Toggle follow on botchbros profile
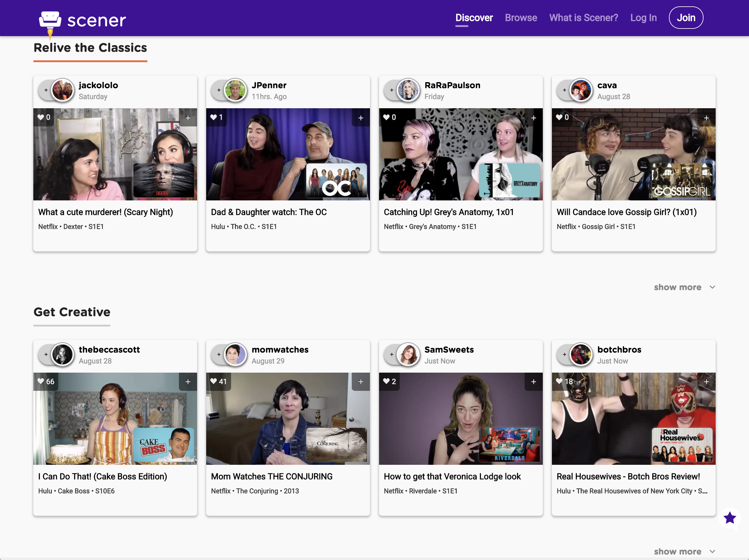This screenshot has width=749, height=560. [564, 354]
